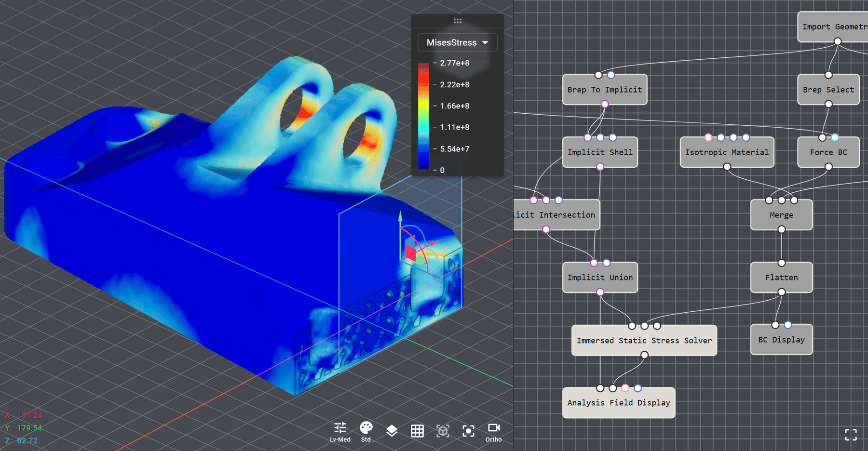Click the Immersed Static Stress Solver output port
The height and width of the screenshot is (451, 868).
(644, 355)
